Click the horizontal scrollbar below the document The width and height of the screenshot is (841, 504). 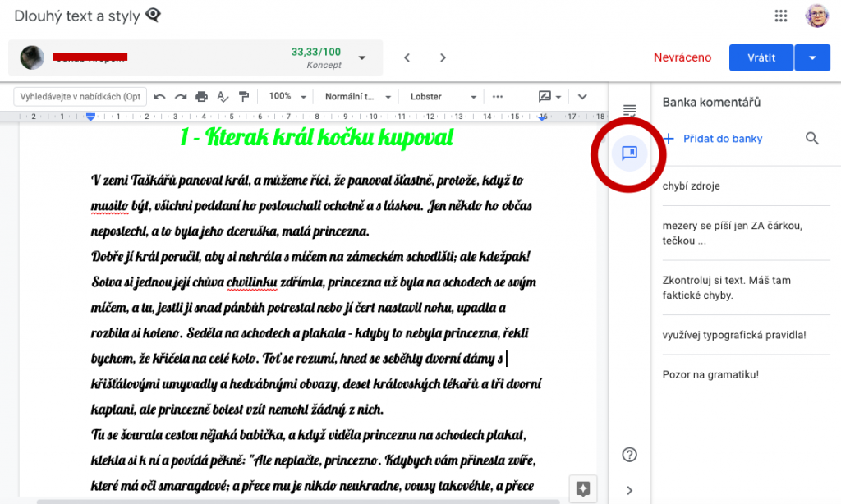point(297,502)
